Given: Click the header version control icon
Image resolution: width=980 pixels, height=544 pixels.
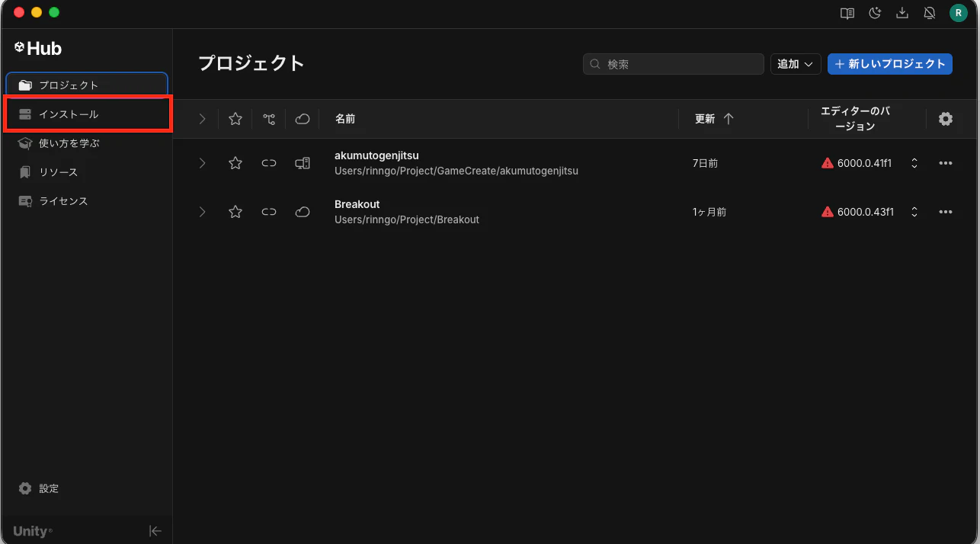Looking at the screenshot, I should click(269, 119).
